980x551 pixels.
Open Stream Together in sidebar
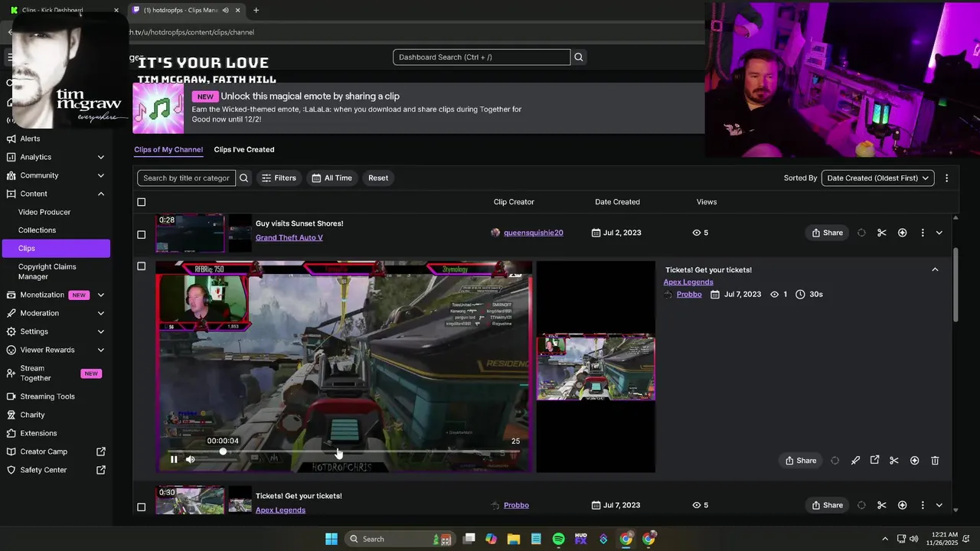click(36, 373)
